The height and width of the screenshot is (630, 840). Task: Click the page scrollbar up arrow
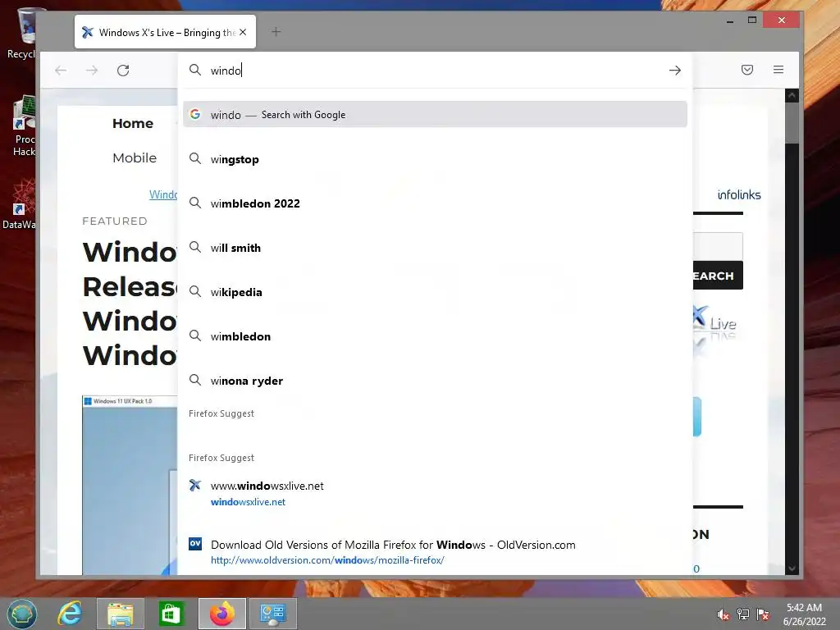[792, 95]
